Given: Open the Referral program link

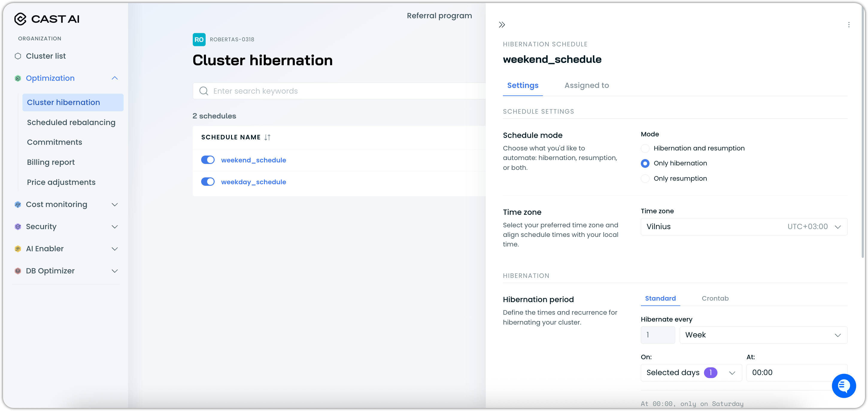Looking at the screenshot, I should pos(439,16).
